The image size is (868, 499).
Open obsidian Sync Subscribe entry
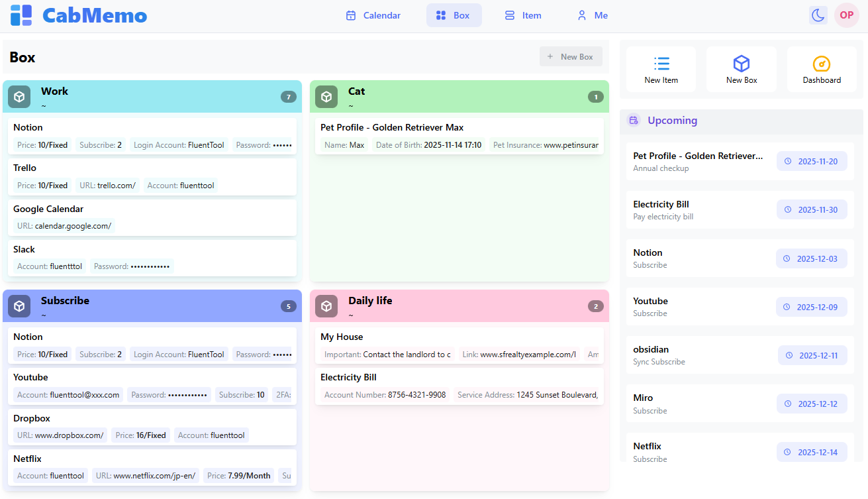coord(740,355)
